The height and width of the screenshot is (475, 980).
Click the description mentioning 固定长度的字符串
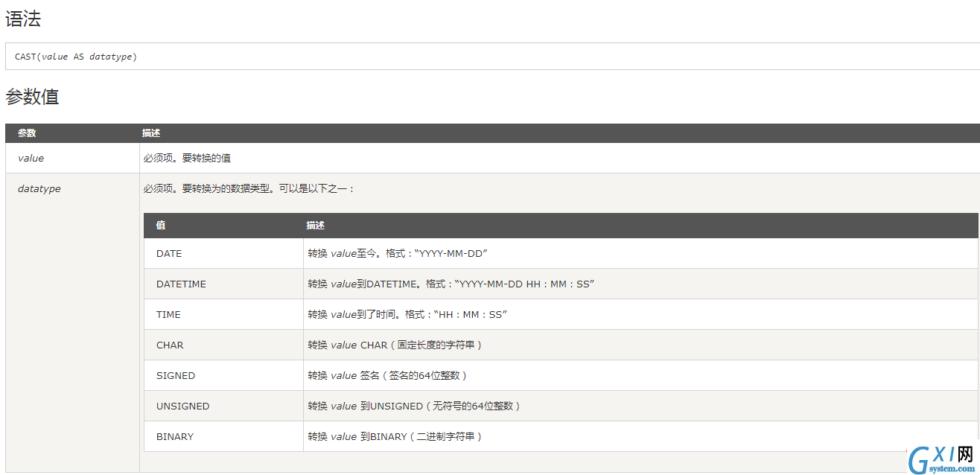[396, 345]
